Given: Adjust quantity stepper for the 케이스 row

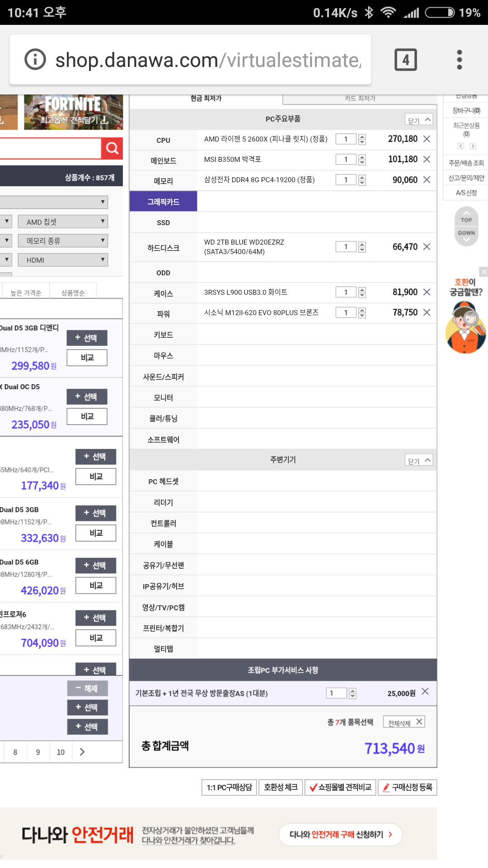Looking at the screenshot, I should (x=362, y=292).
